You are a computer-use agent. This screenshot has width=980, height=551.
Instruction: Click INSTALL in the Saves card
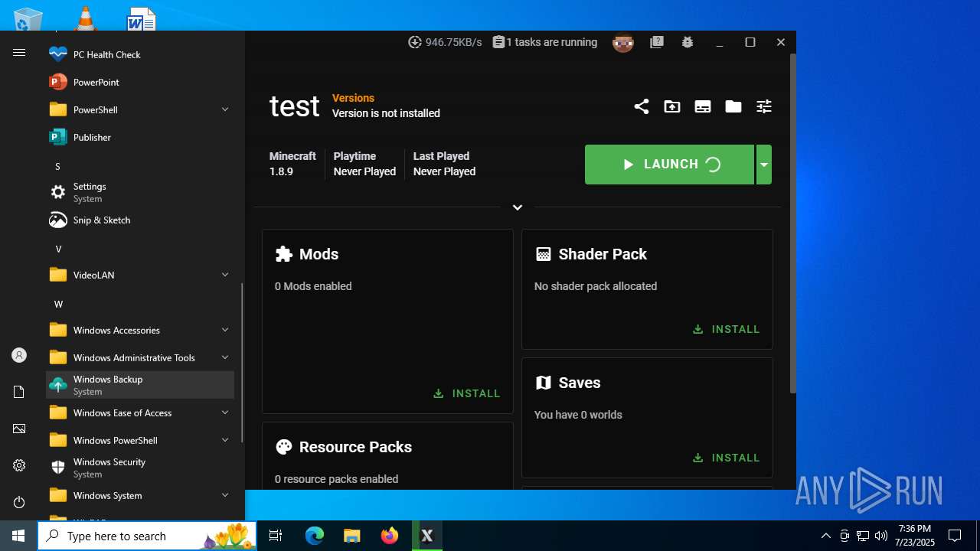[x=727, y=458]
